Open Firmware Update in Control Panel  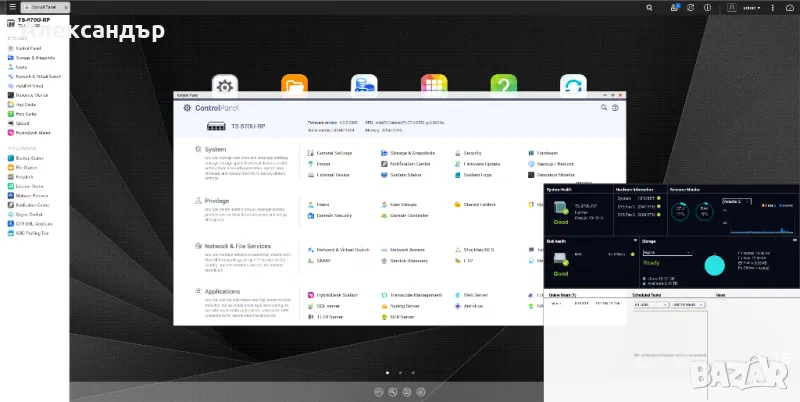click(x=478, y=164)
